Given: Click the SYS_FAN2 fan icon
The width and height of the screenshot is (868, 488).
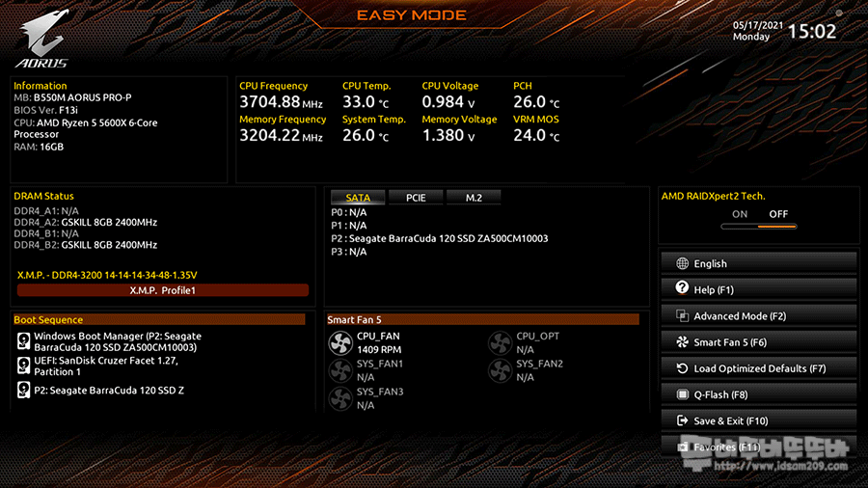Looking at the screenshot, I should click(500, 370).
